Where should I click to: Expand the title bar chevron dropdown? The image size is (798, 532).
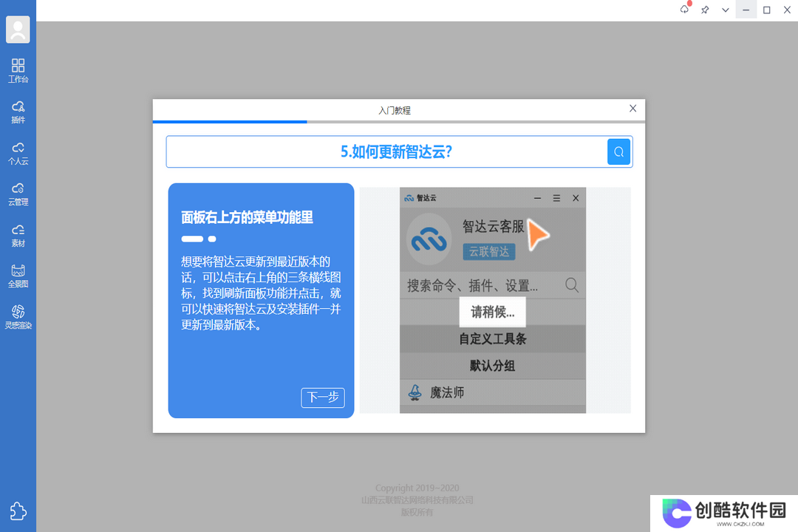[x=726, y=10]
